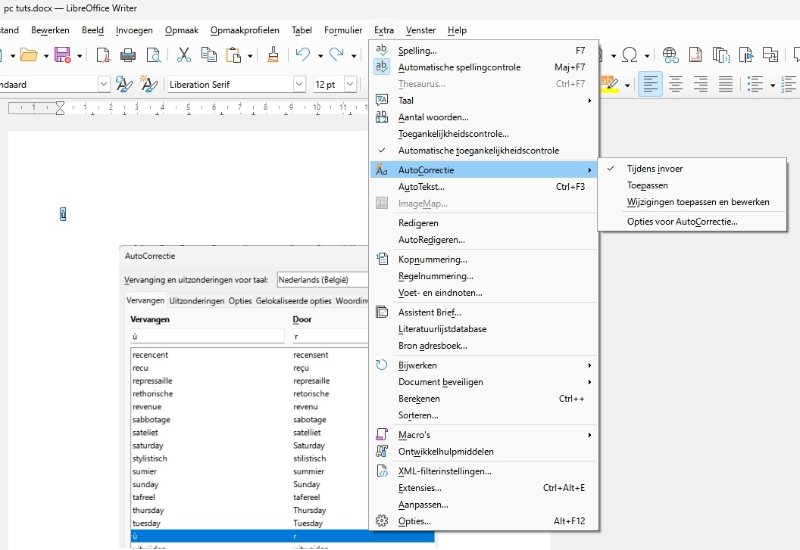Open the highlight color dropdown arrow
This screenshot has width=800, height=550.
coord(628,85)
